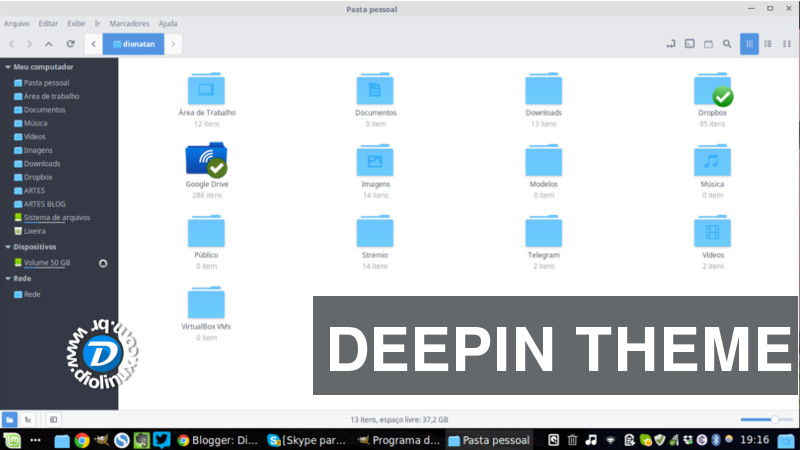Viewport: 800px width, 450px height.
Task: Collapse the Meu computador section
Action: (x=8, y=67)
